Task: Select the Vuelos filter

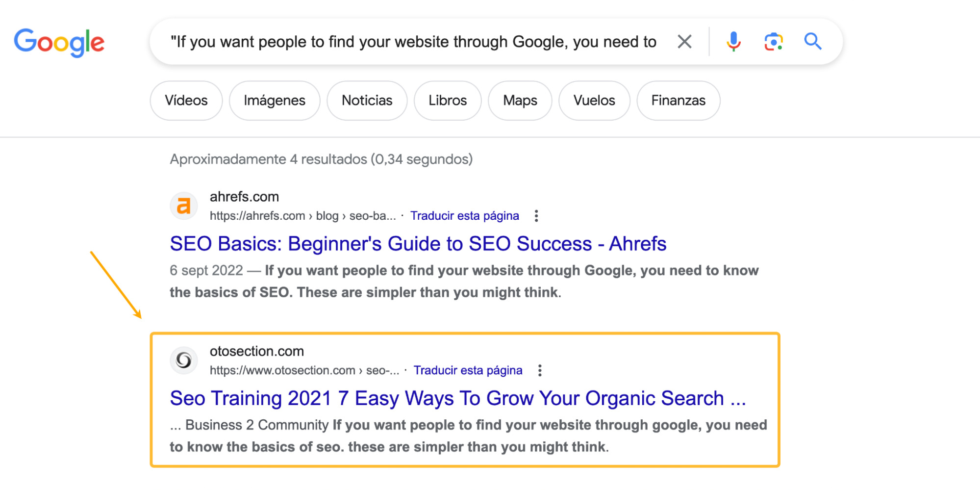Action: (x=594, y=101)
